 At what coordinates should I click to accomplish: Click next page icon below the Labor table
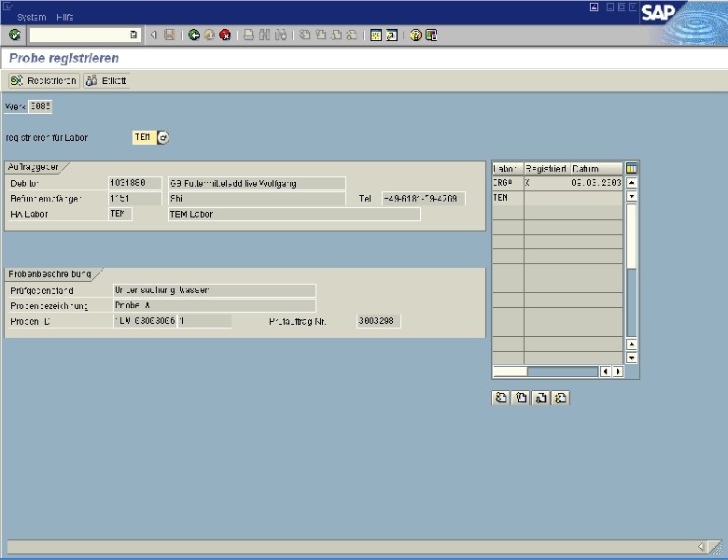pos(541,398)
